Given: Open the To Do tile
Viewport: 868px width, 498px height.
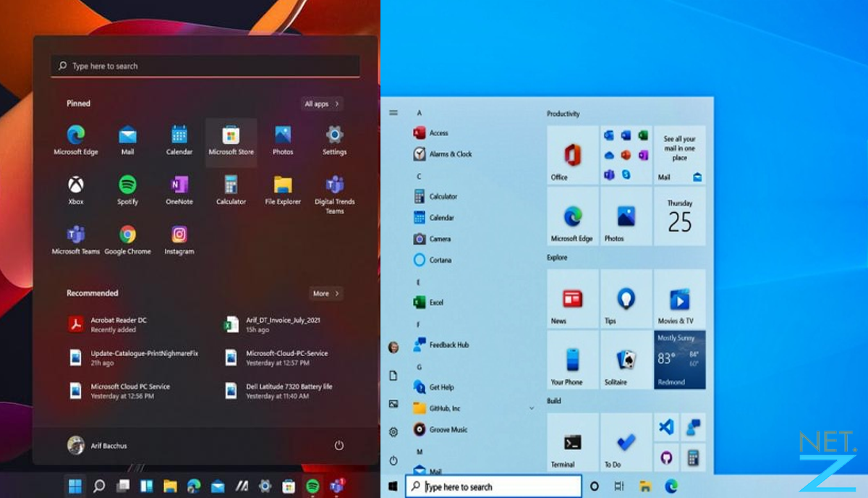Looking at the screenshot, I should pyautogui.click(x=626, y=442).
